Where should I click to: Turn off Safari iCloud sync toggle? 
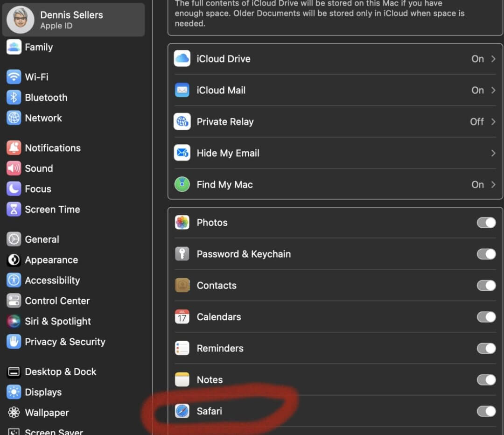click(486, 411)
